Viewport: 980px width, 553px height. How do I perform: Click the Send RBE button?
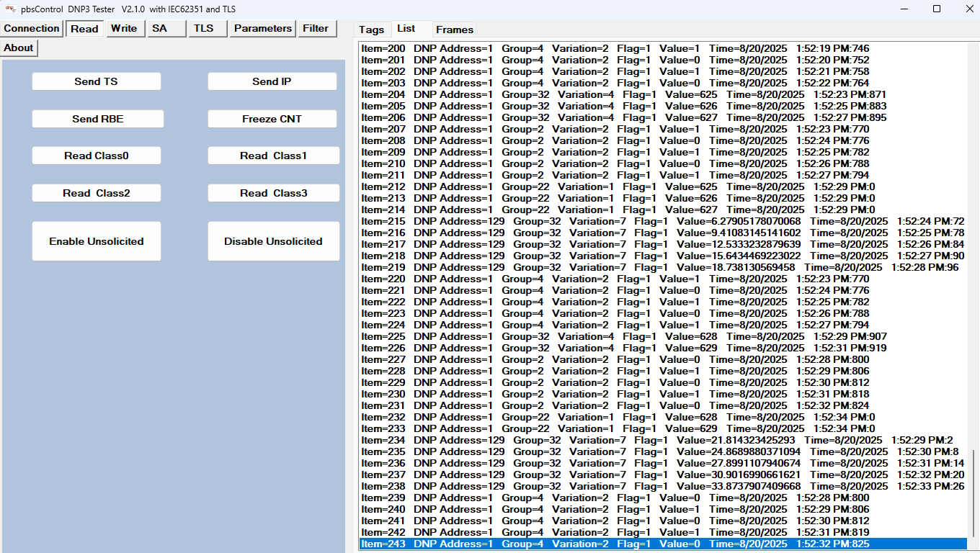[x=96, y=118]
